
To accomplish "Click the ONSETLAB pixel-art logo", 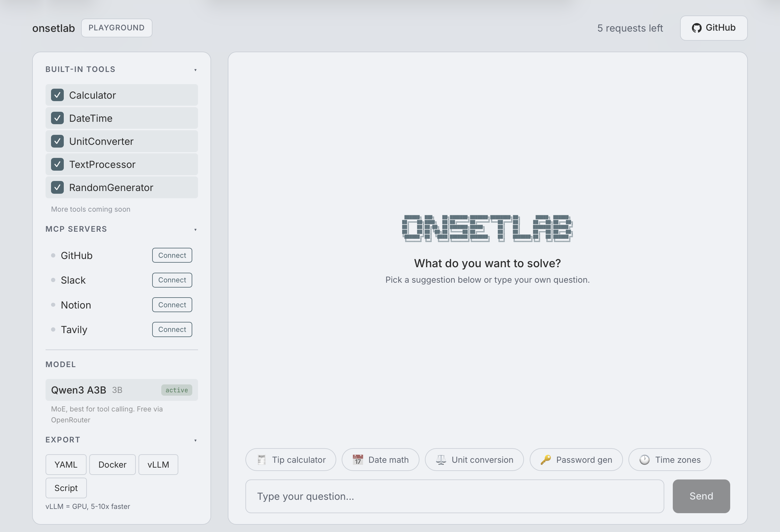I will pyautogui.click(x=487, y=228).
